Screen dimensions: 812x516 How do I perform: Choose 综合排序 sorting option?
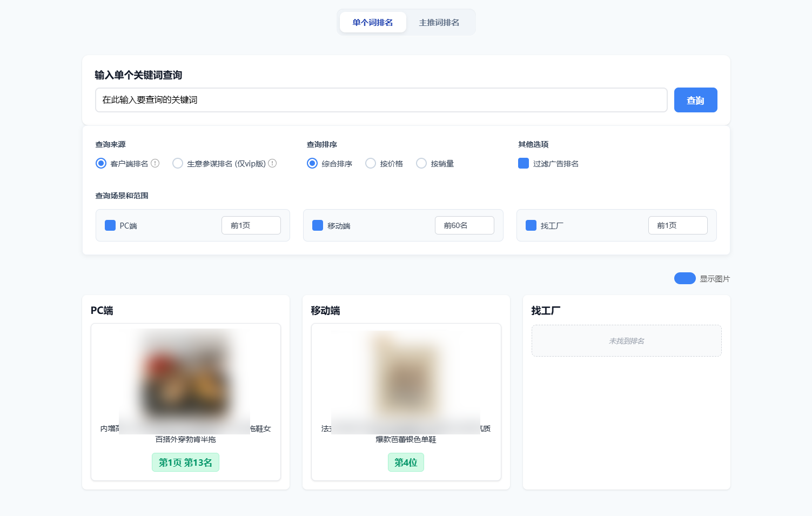tap(312, 163)
